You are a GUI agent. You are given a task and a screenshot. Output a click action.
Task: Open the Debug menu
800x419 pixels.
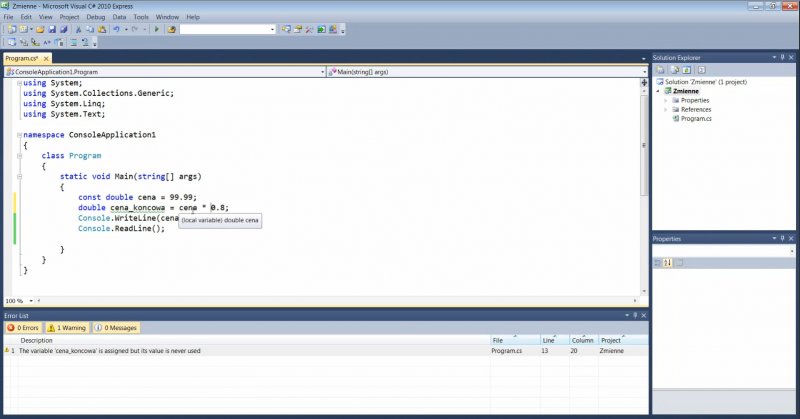[96, 17]
